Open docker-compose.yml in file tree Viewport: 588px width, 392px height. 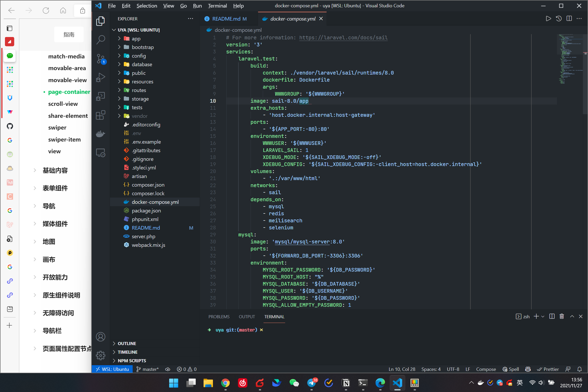click(155, 202)
